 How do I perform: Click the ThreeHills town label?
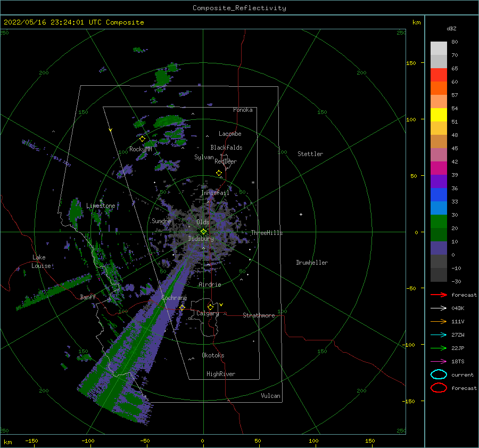tap(267, 233)
